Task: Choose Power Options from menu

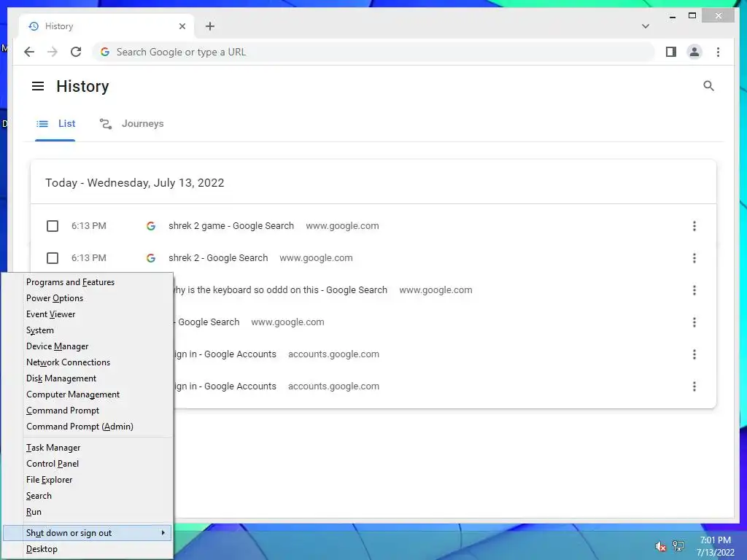Action: point(88,298)
